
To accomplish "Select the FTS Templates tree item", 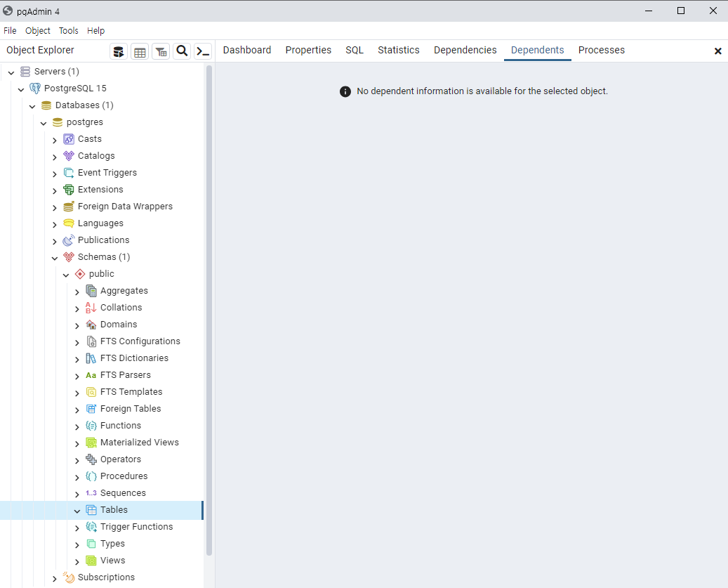I will click(x=131, y=392).
